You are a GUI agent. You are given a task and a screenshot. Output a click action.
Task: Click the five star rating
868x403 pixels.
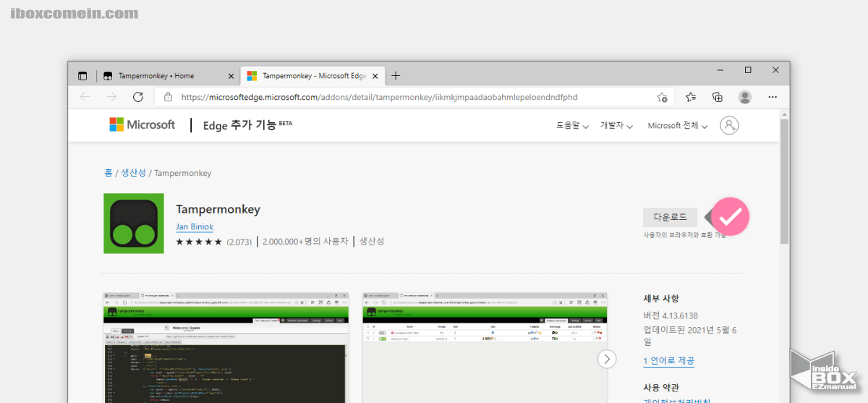pyautogui.click(x=199, y=242)
